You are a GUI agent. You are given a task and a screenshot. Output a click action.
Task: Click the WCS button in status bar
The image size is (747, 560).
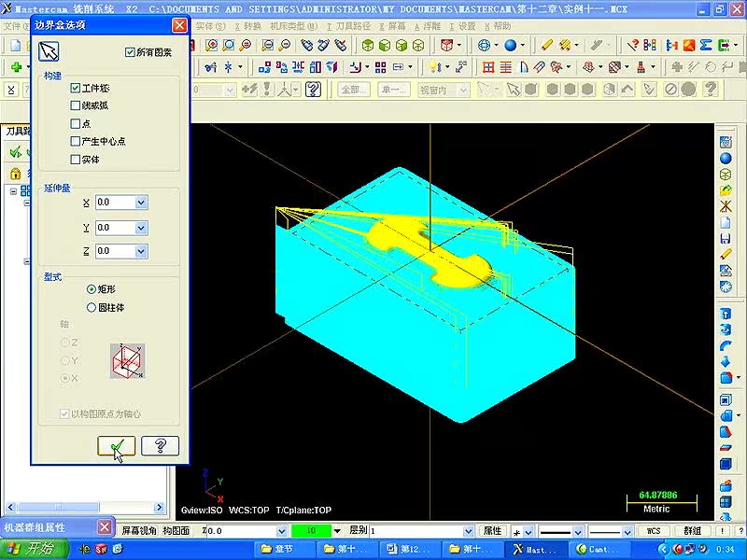click(x=654, y=531)
